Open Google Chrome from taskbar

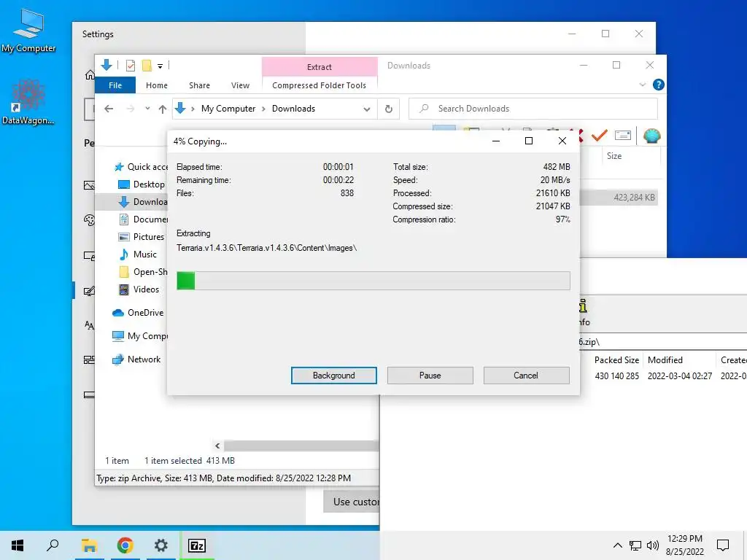tap(125, 545)
